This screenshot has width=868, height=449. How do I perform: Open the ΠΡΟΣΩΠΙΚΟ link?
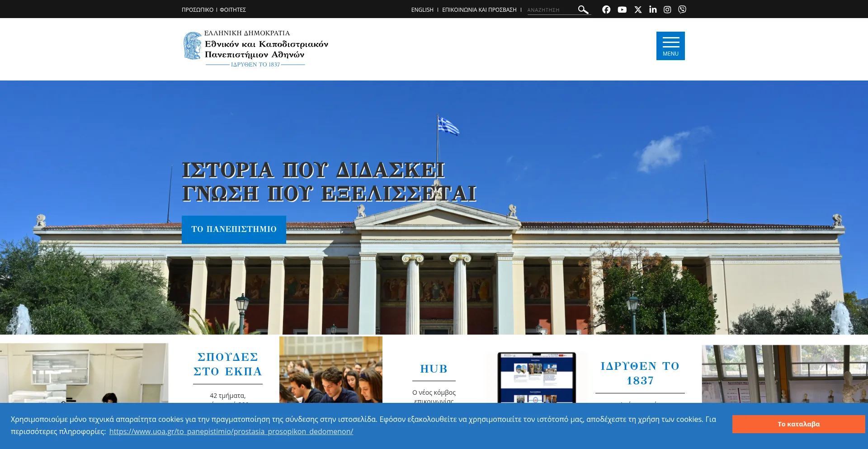point(198,9)
